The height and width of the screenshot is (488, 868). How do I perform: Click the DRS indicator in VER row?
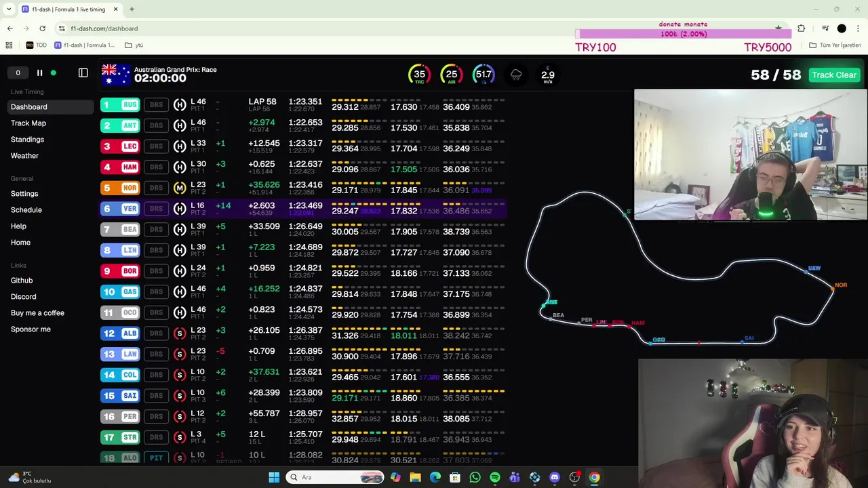coord(156,209)
